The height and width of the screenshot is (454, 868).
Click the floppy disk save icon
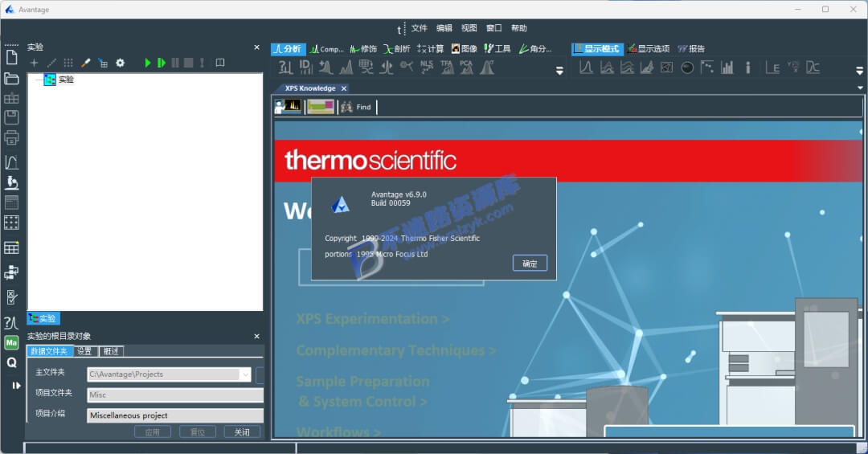(11, 117)
